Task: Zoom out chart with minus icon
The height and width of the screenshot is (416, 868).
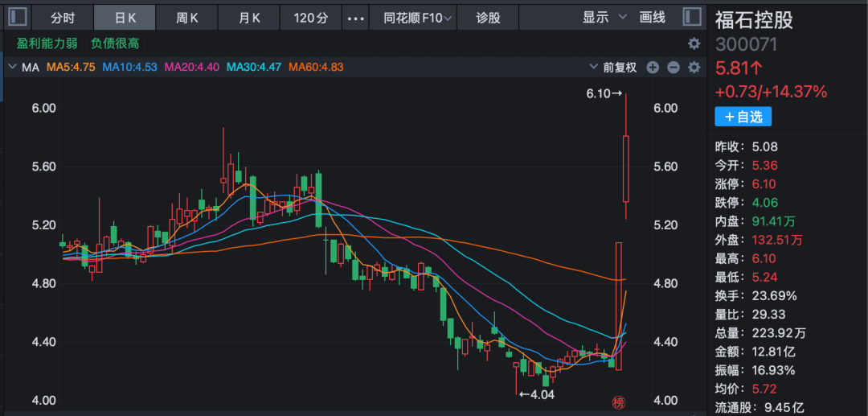Action: [x=673, y=68]
